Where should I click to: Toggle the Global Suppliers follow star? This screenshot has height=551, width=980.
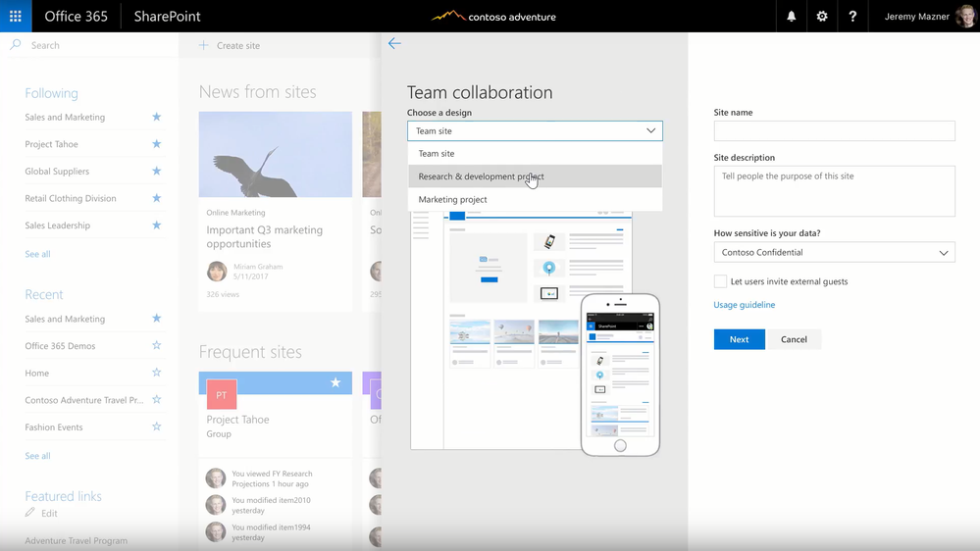click(x=157, y=172)
